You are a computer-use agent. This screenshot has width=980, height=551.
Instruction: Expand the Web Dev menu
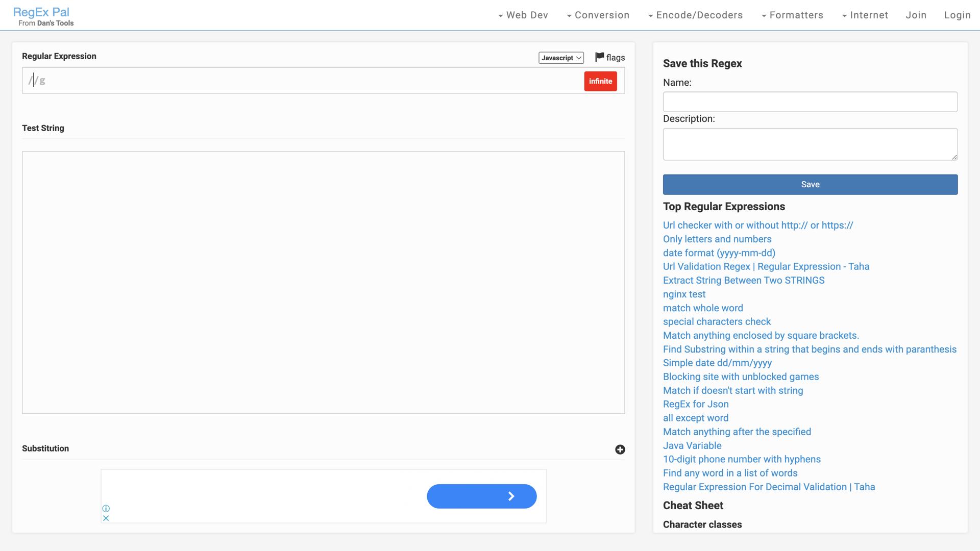(x=523, y=15)
